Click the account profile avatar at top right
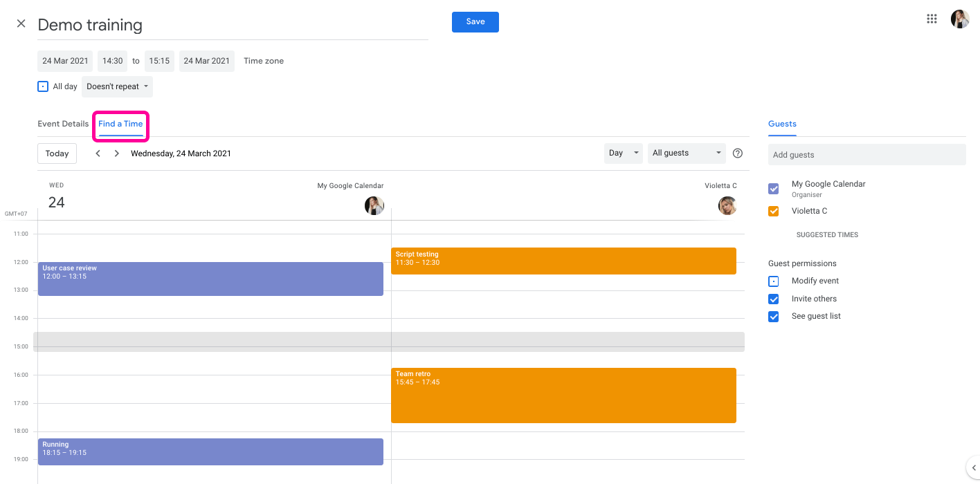The image size is (980, 484). click(x=960, y=19)
